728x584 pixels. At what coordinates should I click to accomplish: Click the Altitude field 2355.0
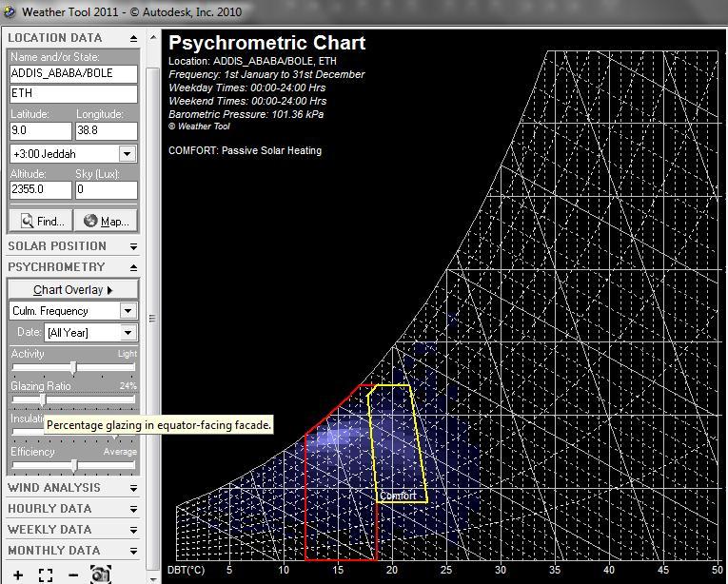click(x=41, y=189)
